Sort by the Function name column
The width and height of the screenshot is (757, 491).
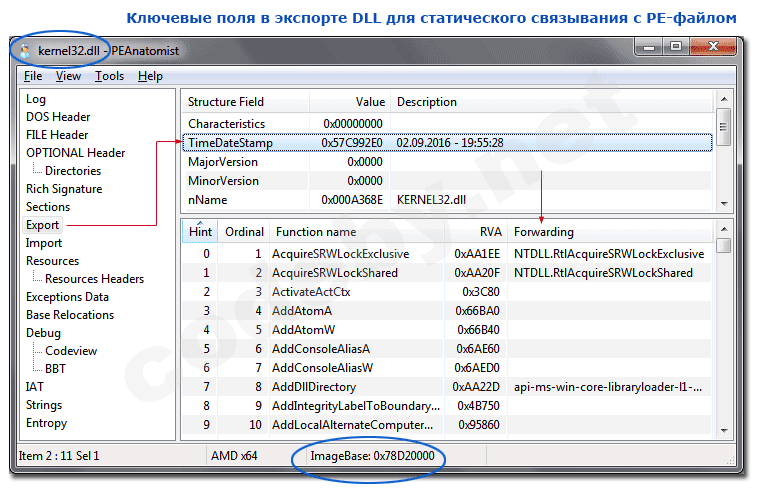click(x=315, y=232)
